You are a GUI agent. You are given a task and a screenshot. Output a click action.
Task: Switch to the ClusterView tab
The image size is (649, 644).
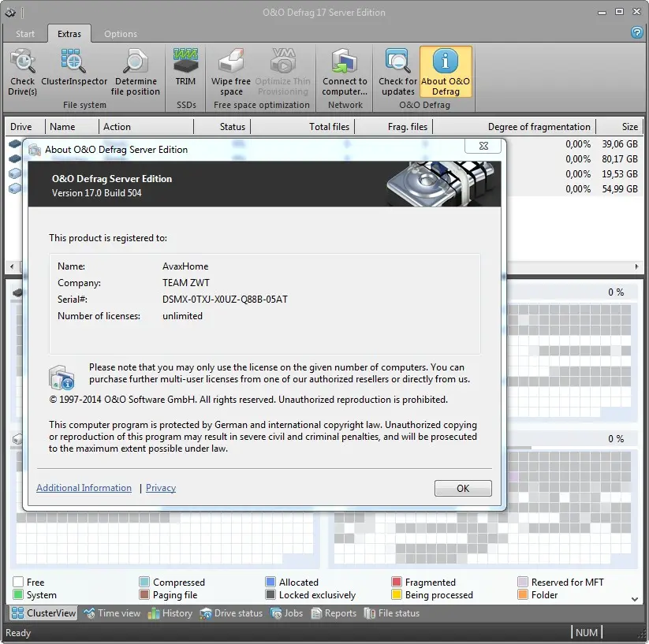click(x=43, y=613)
